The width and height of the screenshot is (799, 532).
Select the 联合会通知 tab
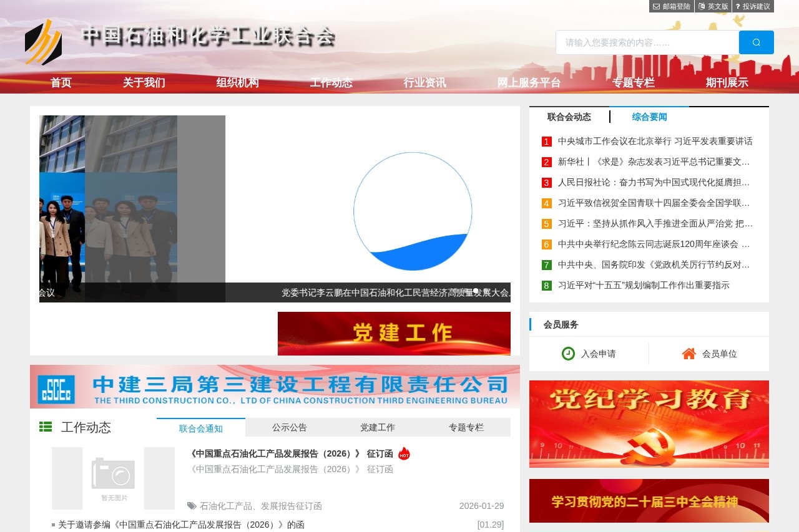[x=201, y=428]
